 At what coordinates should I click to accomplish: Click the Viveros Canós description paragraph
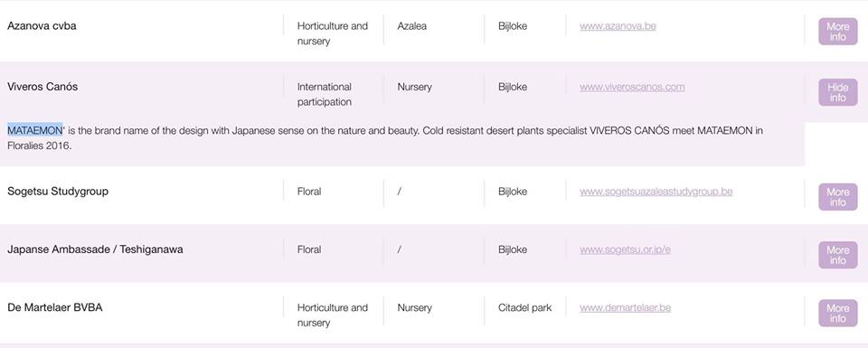pos(385,138)
